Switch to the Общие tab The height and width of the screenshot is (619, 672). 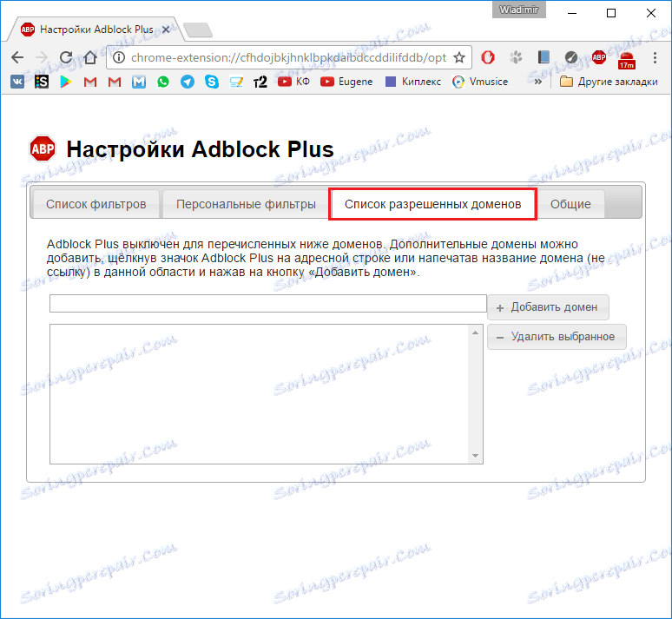click(x=570, y=204)
